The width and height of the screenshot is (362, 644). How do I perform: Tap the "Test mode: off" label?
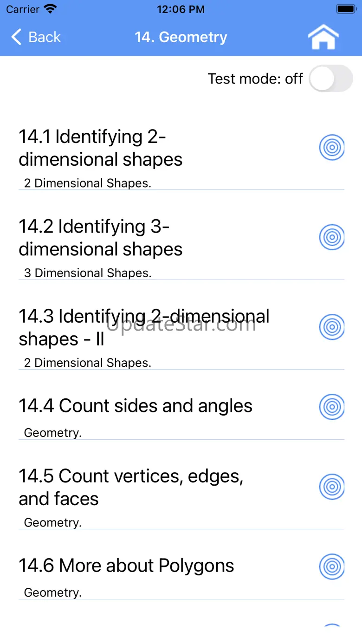(255, 78)
